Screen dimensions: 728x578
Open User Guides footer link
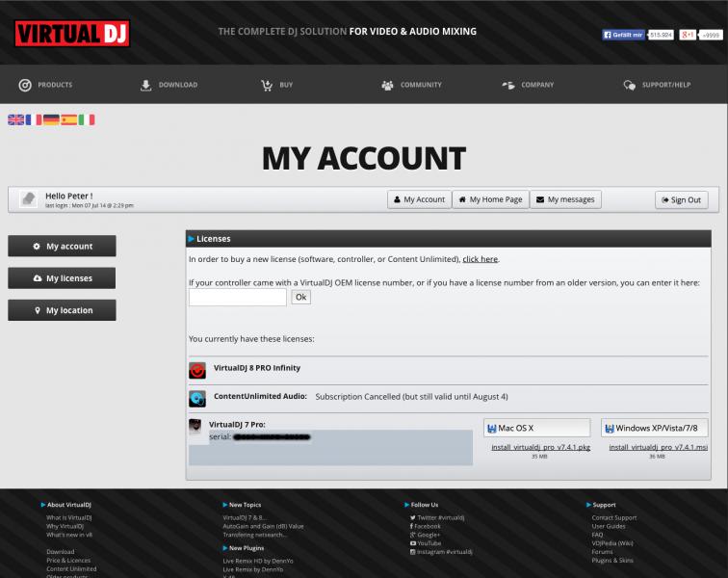click(x=609, y=526)
